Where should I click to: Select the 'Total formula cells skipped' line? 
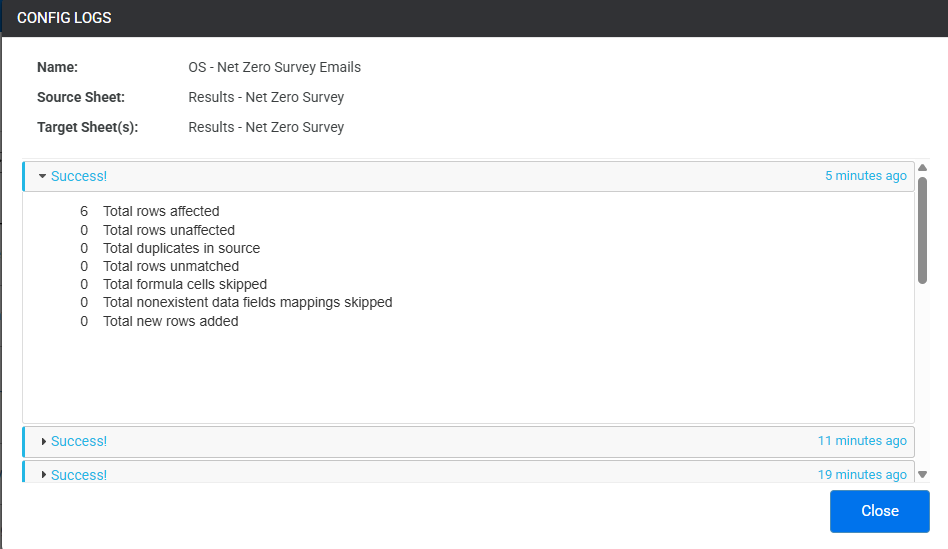[174, 284]
